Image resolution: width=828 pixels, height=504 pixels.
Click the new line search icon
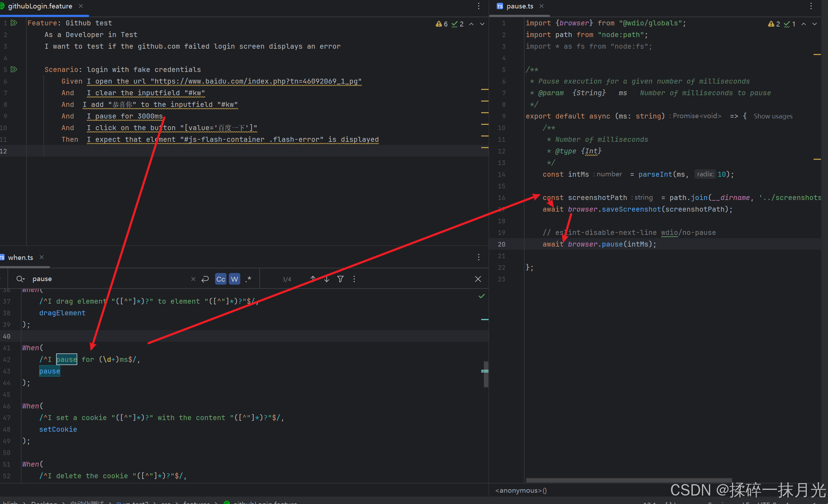point(205,279)
